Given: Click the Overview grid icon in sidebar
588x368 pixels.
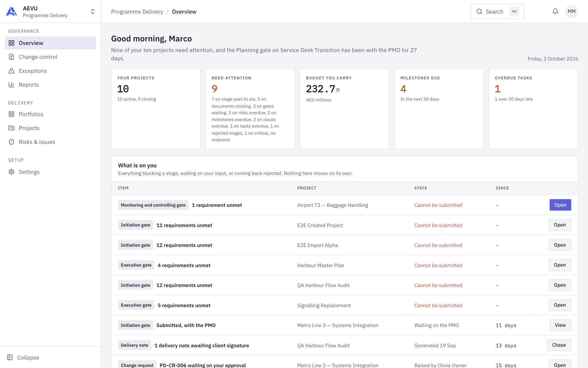Looking at the screenshot, I should tap(11, 43).
